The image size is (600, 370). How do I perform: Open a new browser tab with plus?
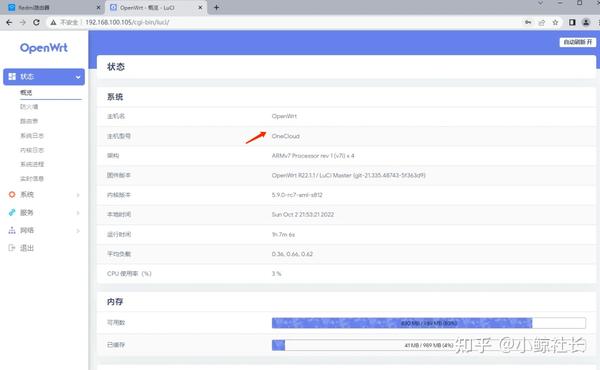coord(216,7)
